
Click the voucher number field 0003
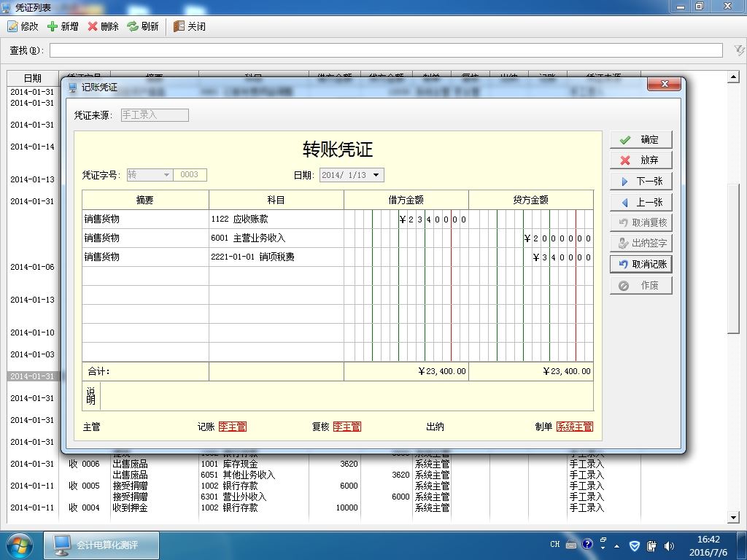click(190, 175)
